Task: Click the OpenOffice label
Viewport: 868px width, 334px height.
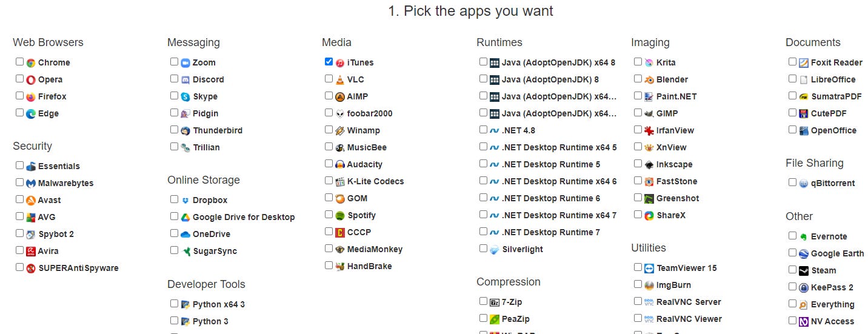Action: [833, 130]
